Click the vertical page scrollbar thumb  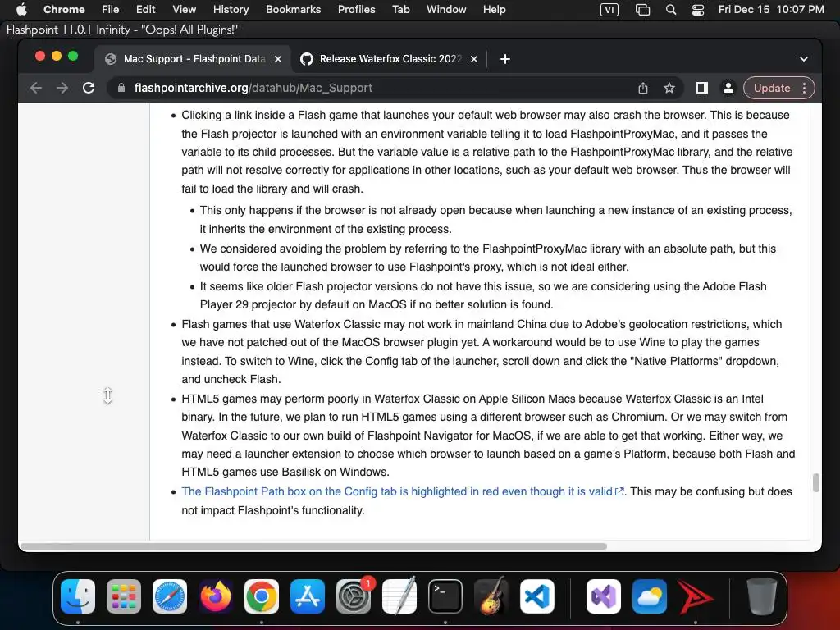pyautogui.click(x=816, y=482)
